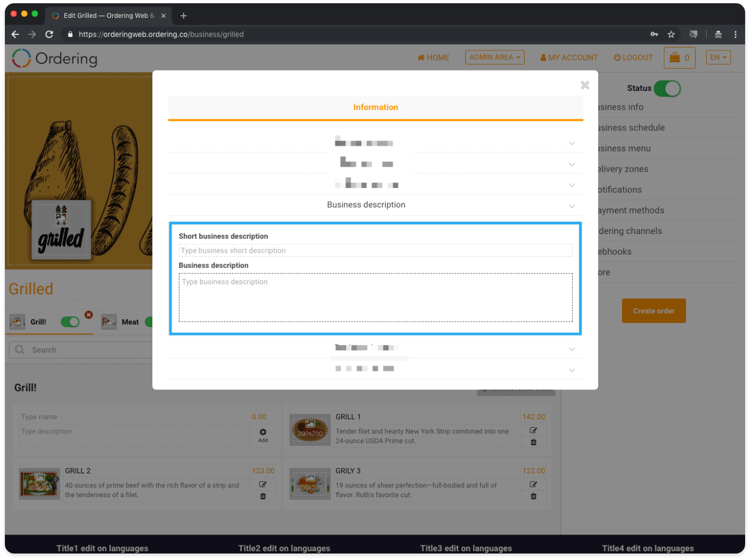
Task: Click the address bar URL
Action: [161, 34]
